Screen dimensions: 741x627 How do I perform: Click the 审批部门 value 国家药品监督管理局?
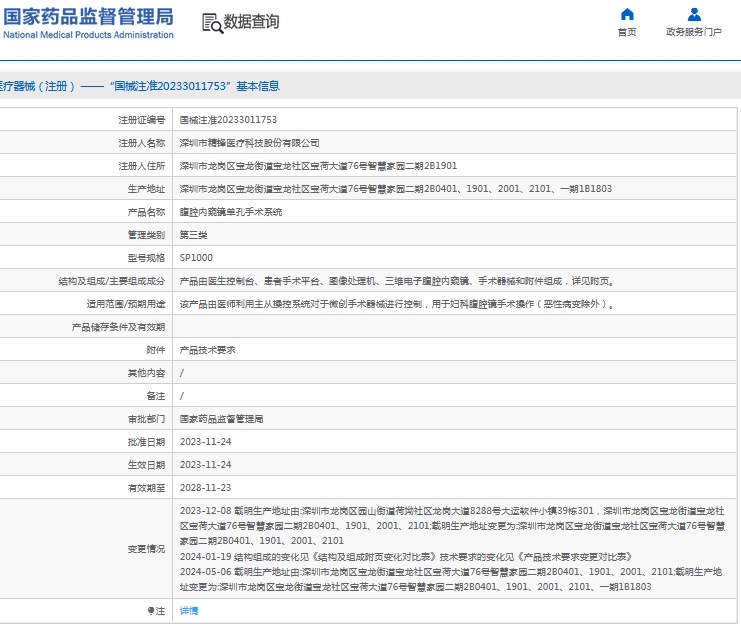tap(221, 419)
